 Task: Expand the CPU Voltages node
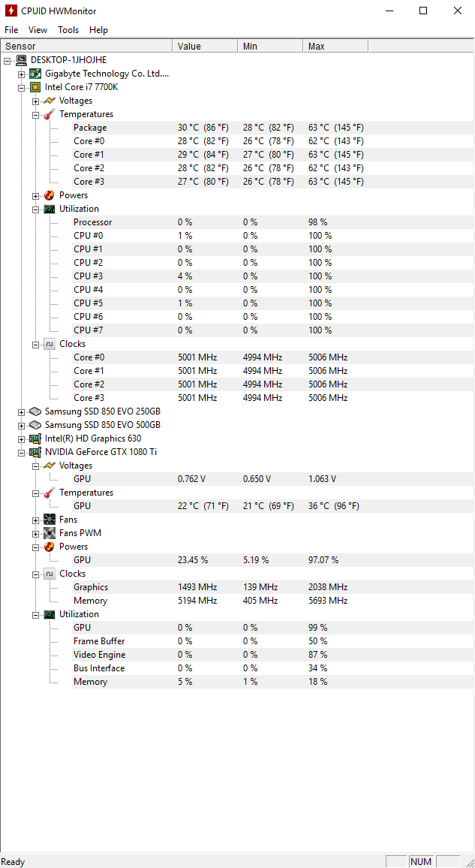[35, 101]
